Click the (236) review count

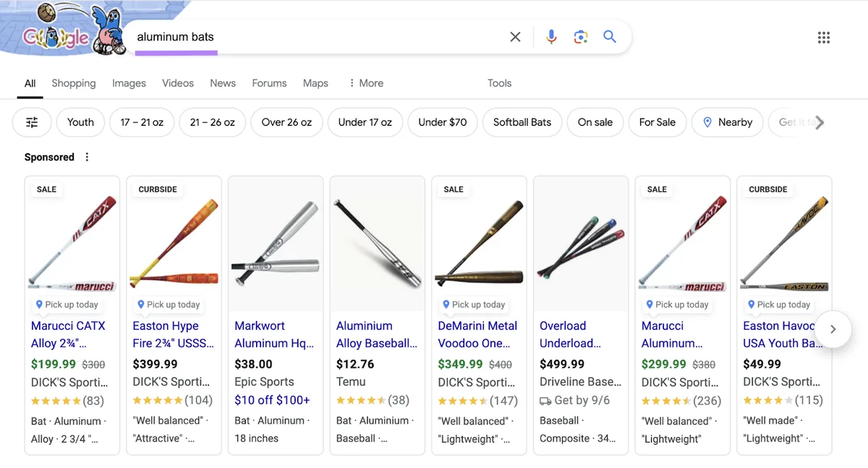(x=707, y=400)
